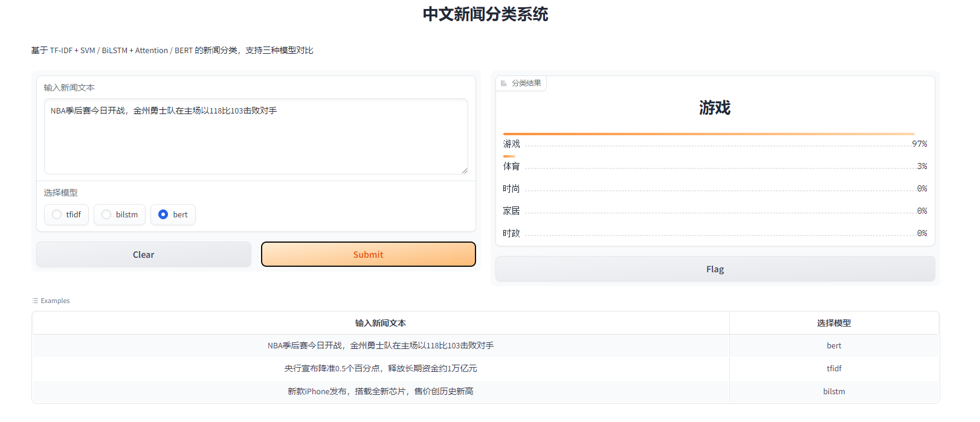
Task: Choose the bert model radio option
Action: coord(163,214)
